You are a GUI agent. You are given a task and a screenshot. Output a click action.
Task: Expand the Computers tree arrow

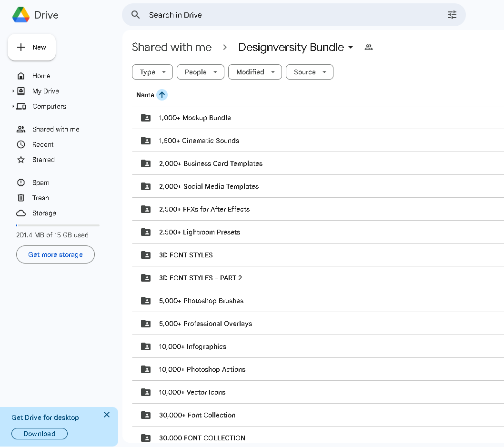point(13,106)
